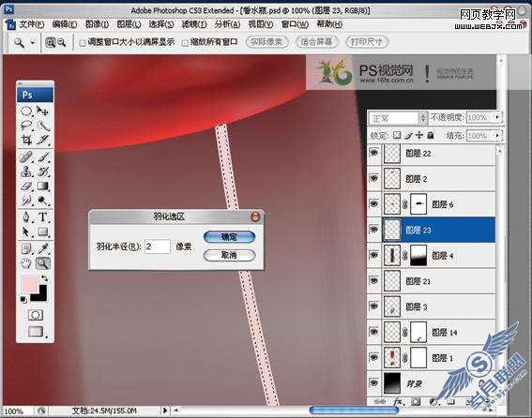532x418 pixels.
Task: Open the 图像(I) menu
Action: [x=97, y=24]
